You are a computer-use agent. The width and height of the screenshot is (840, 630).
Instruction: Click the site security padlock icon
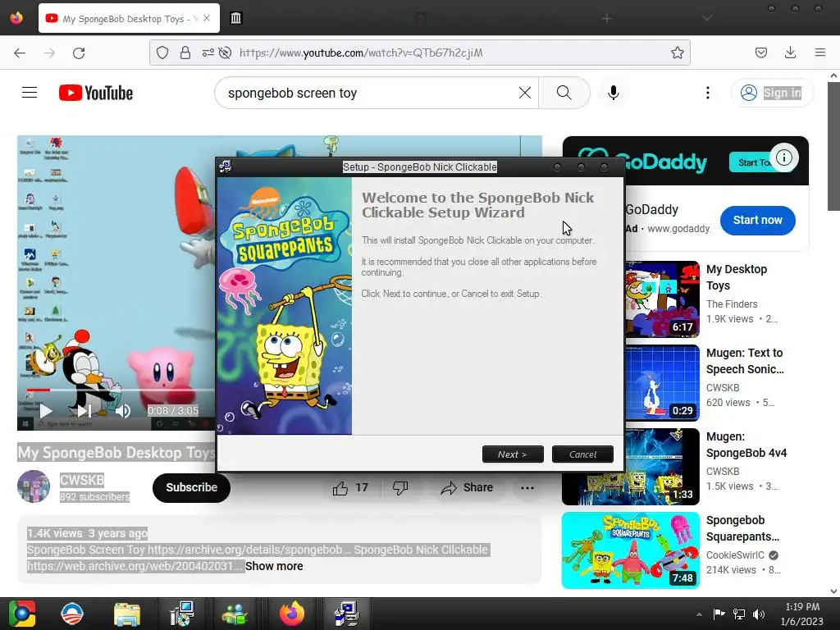click(x=185, y=52)
